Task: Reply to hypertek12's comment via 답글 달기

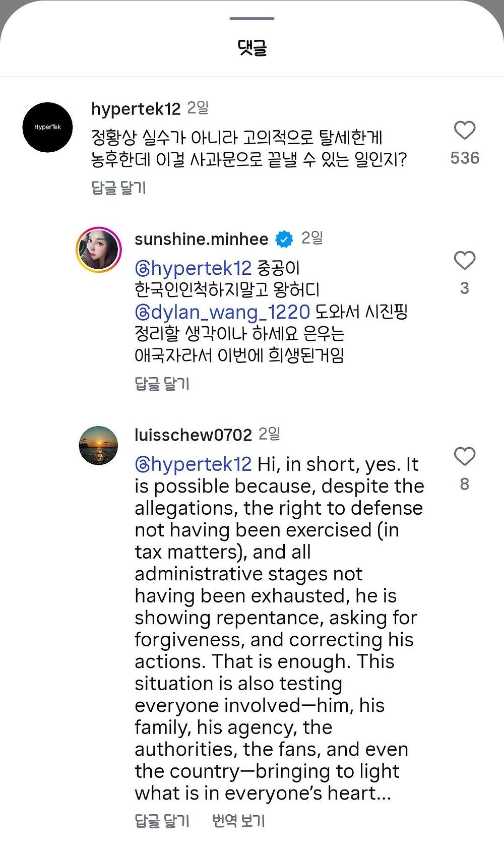Action: [x=118, y=188]
